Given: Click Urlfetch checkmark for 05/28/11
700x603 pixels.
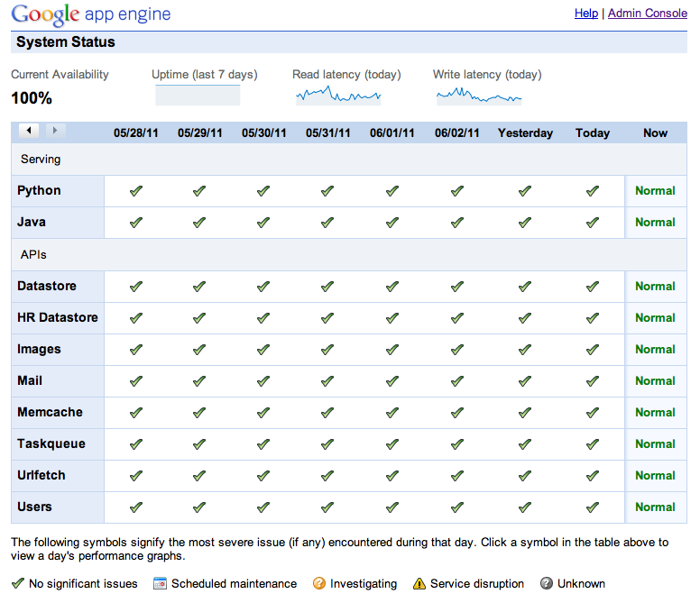Looking at the screenshot, I should click(136, 476).
